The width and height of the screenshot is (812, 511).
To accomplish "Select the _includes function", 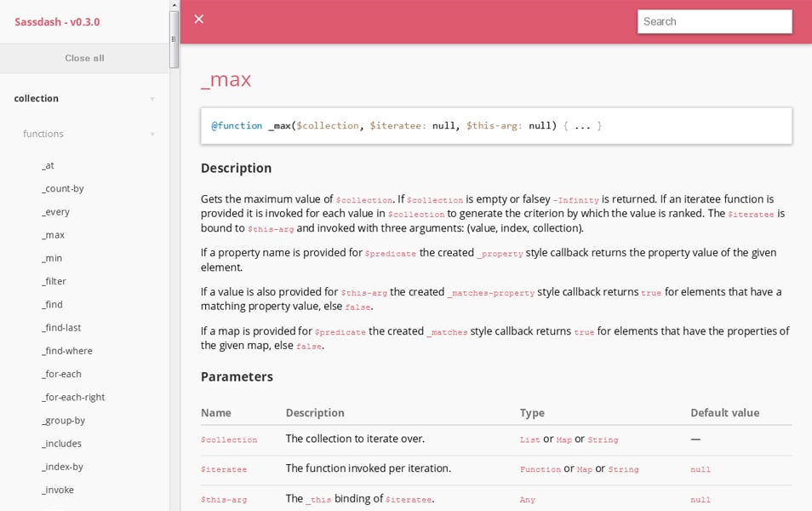I will click(60, 443).
